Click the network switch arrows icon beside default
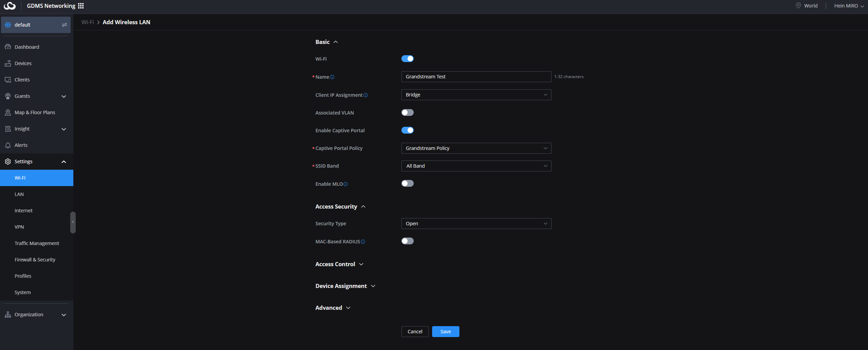 [x=64, y=25]
